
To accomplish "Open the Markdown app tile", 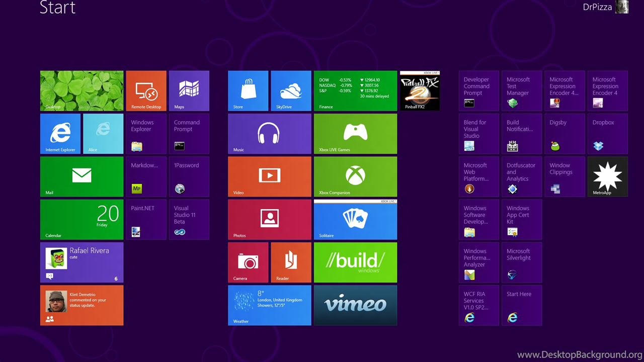I will click(x=146, y=176).
